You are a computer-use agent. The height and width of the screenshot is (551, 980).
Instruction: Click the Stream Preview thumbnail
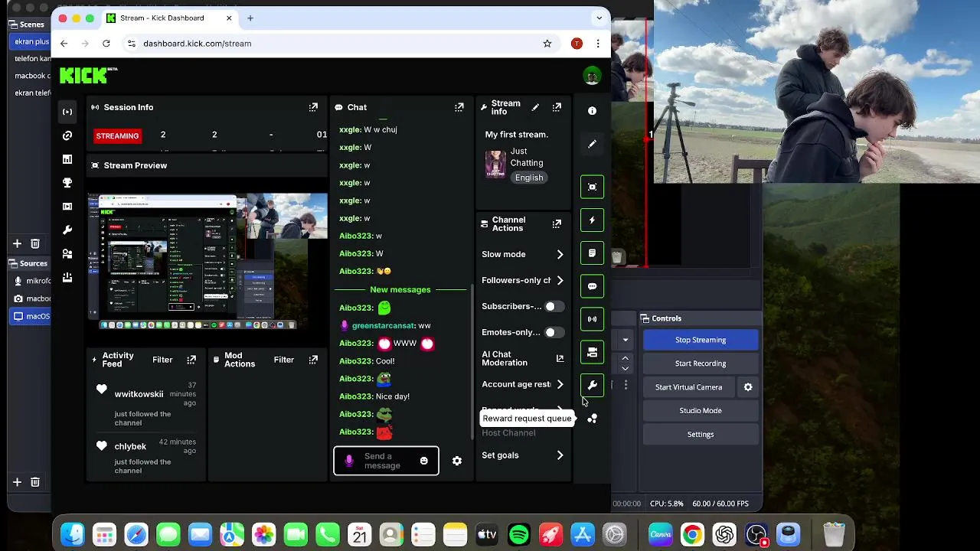[207, 261]
